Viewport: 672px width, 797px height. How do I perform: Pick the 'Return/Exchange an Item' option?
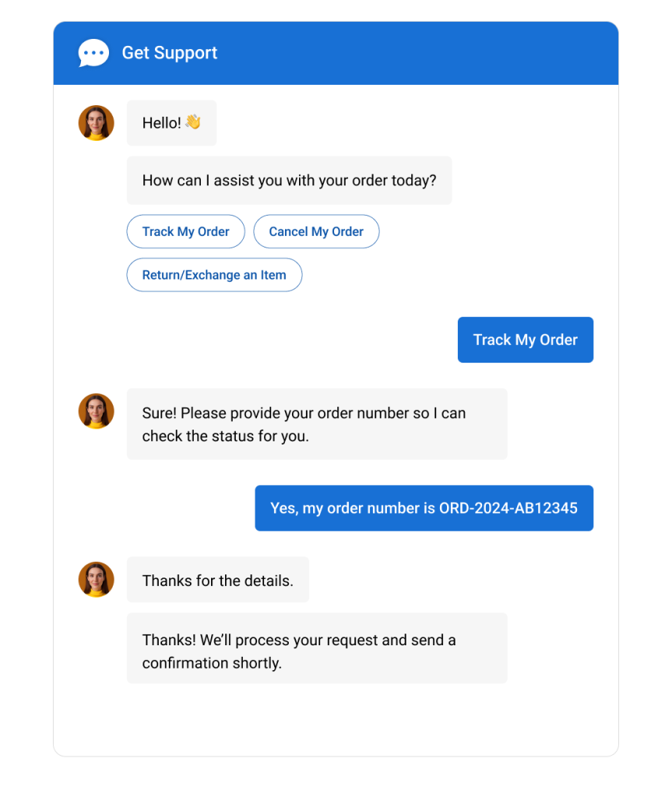click(214, 275)
